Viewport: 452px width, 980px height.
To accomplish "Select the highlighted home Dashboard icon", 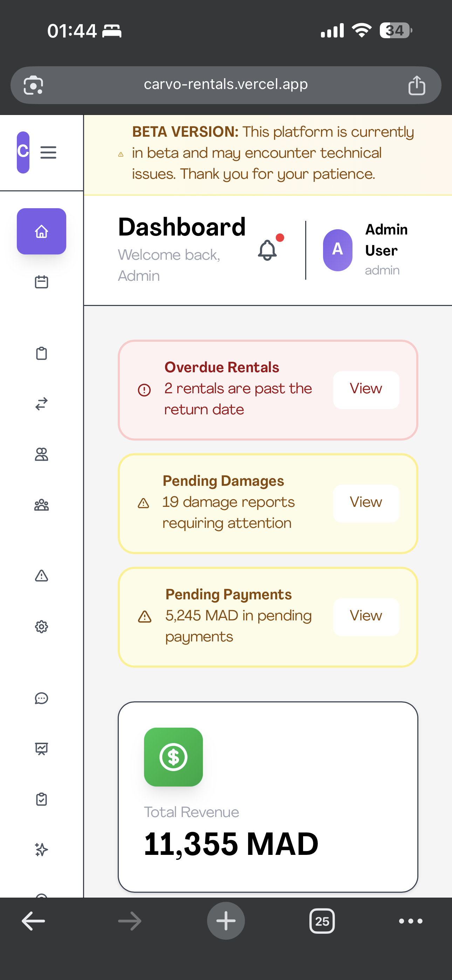I will point(41,231).
